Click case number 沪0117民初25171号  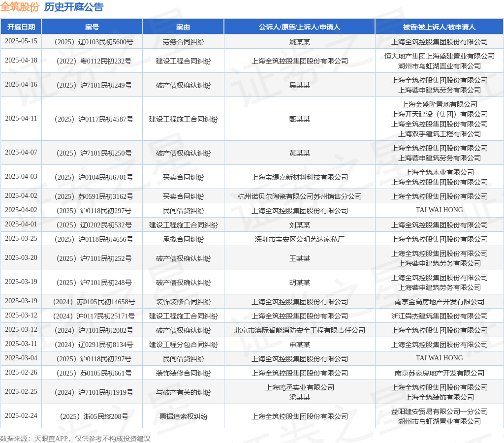coord(94,316)
